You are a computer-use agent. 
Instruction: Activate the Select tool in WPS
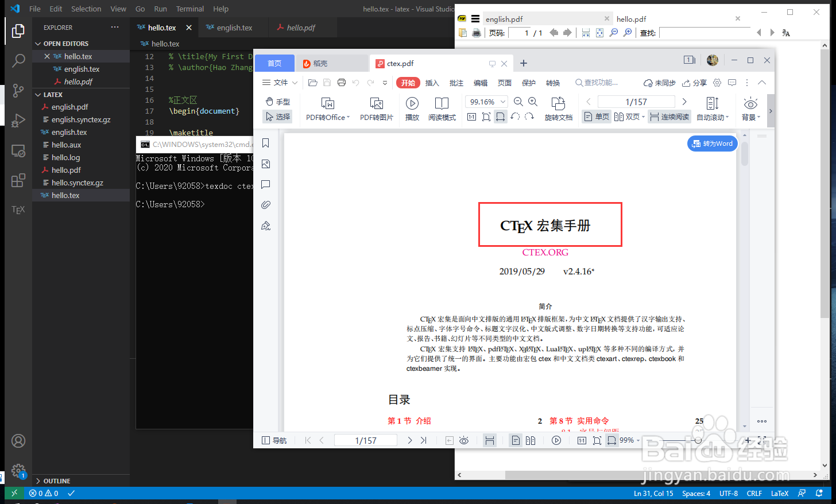(278, 117)
